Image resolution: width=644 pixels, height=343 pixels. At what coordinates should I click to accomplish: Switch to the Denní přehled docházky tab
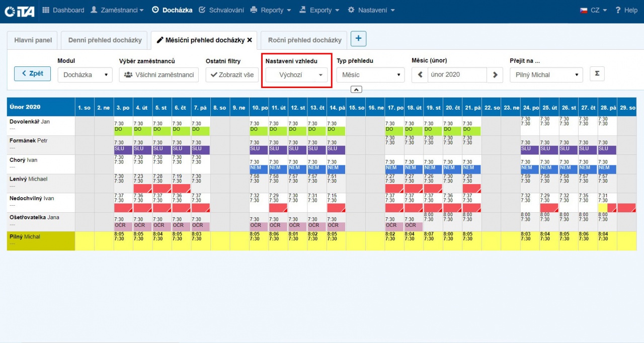[105, 40]
